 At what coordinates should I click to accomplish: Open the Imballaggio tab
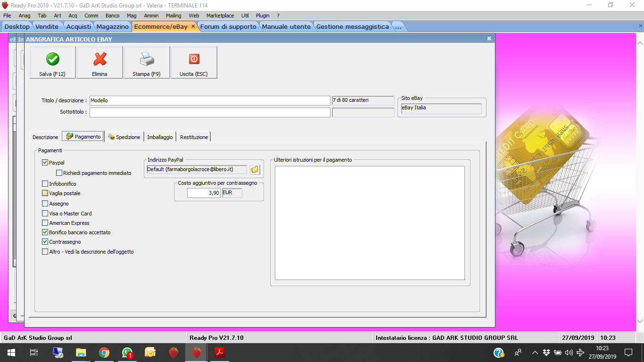click(x=160, y=137)
